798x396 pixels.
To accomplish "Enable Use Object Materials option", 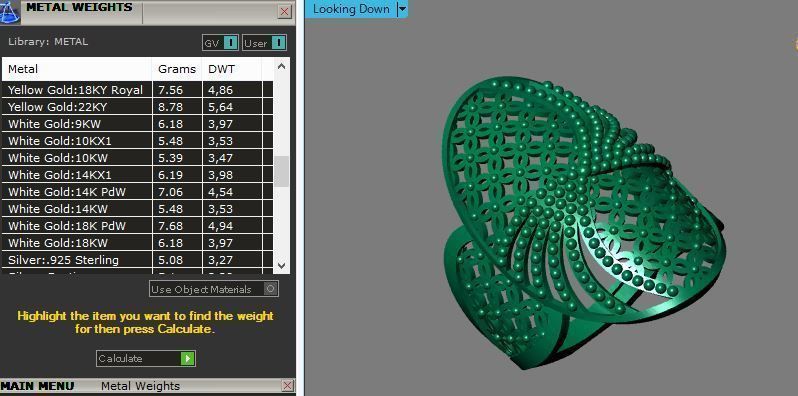I will point(214,289).
